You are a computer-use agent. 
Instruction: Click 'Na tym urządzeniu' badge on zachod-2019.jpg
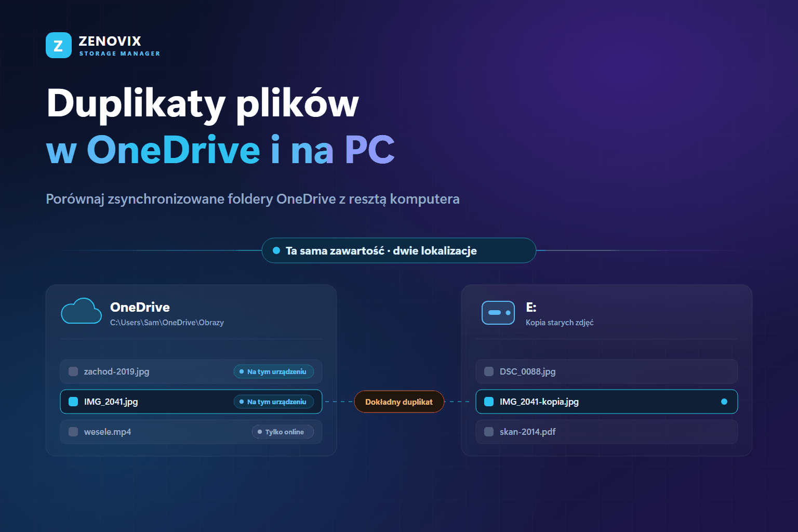tap(274, 371)
